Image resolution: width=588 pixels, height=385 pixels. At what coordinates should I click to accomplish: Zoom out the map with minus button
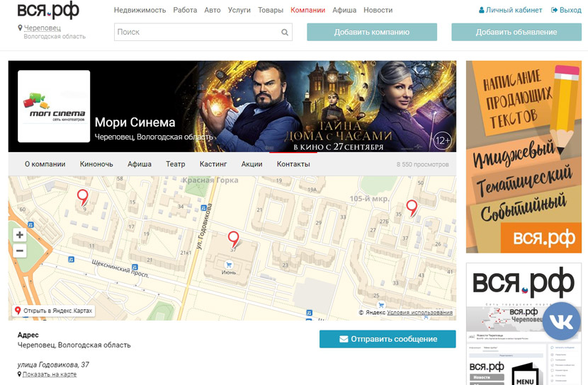coord(20,251)
